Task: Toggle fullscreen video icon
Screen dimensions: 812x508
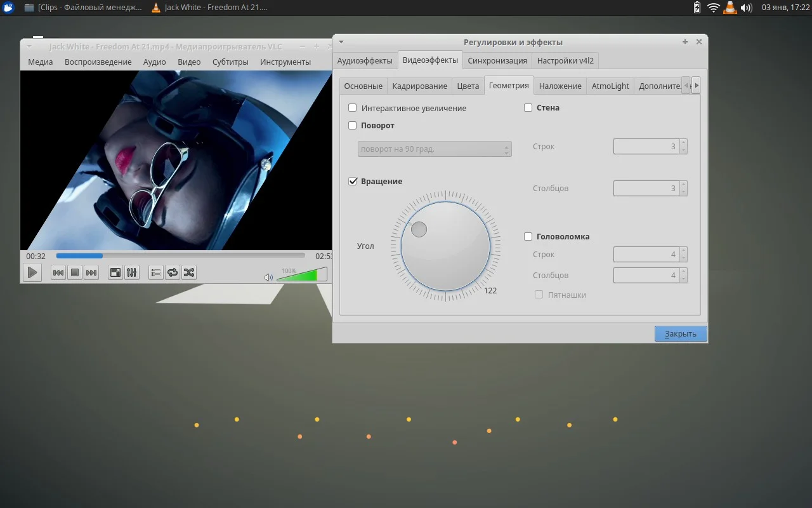Action: (115, 272)
